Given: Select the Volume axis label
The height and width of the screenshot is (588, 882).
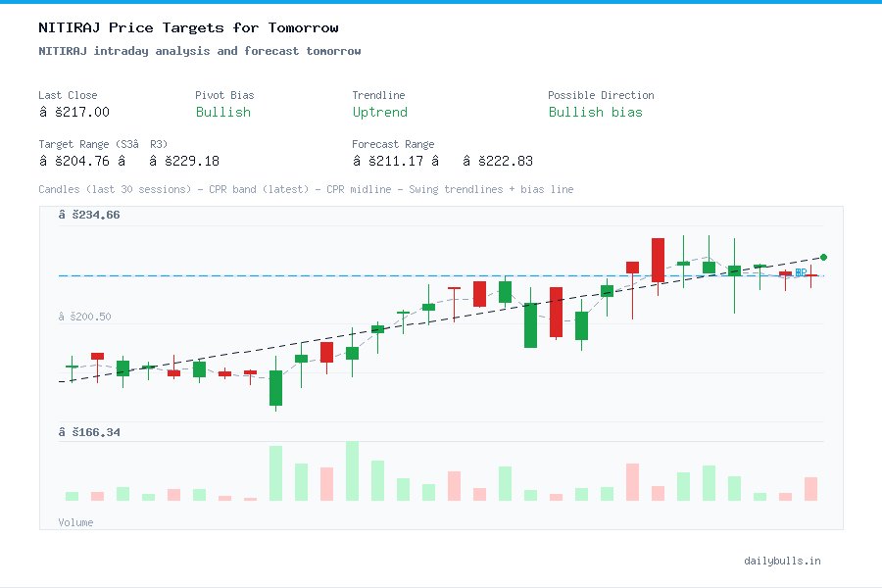Looking at the screenshot, I should (x=75, y=521).
